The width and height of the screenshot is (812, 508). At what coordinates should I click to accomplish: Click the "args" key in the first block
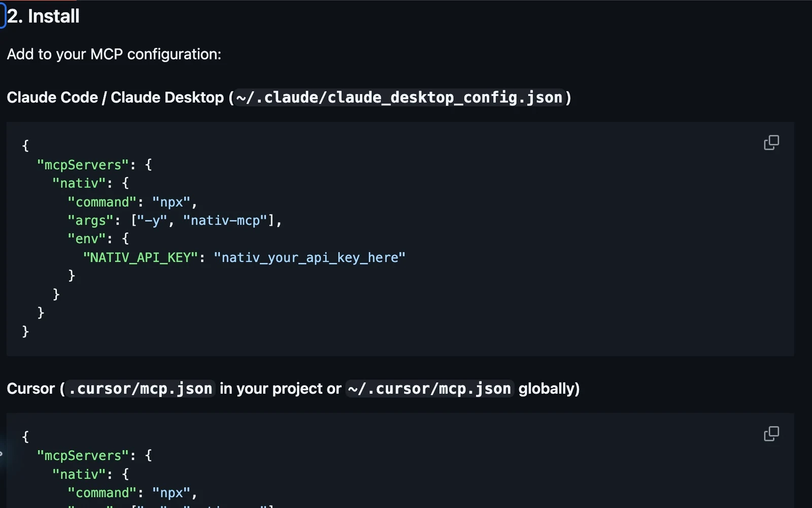point(90,220)
